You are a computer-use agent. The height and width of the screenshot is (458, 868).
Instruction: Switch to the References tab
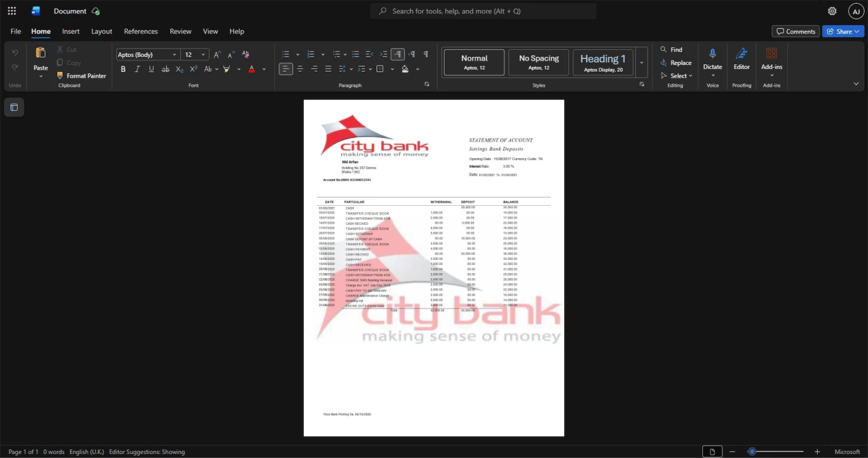pos(141,31)
